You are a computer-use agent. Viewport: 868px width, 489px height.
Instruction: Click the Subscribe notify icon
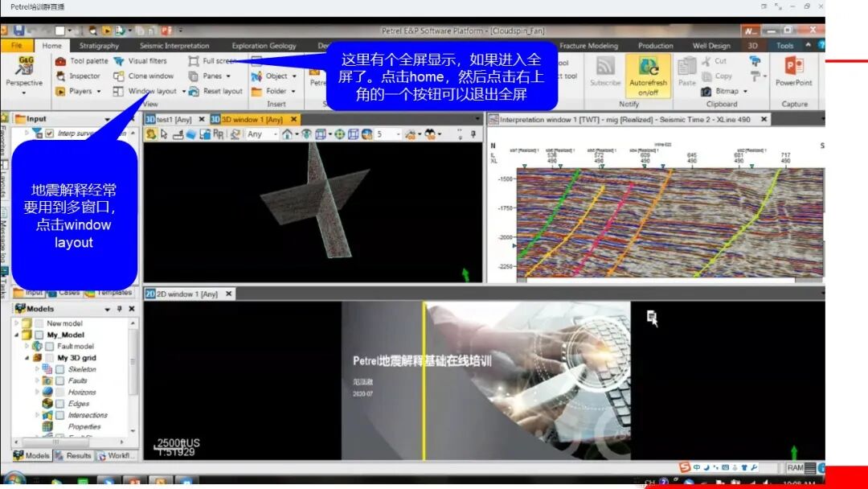[x=605, y=67]
